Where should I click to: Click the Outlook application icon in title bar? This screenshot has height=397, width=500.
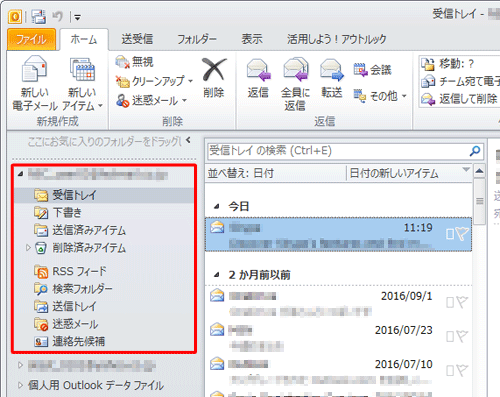pos(15,16)
